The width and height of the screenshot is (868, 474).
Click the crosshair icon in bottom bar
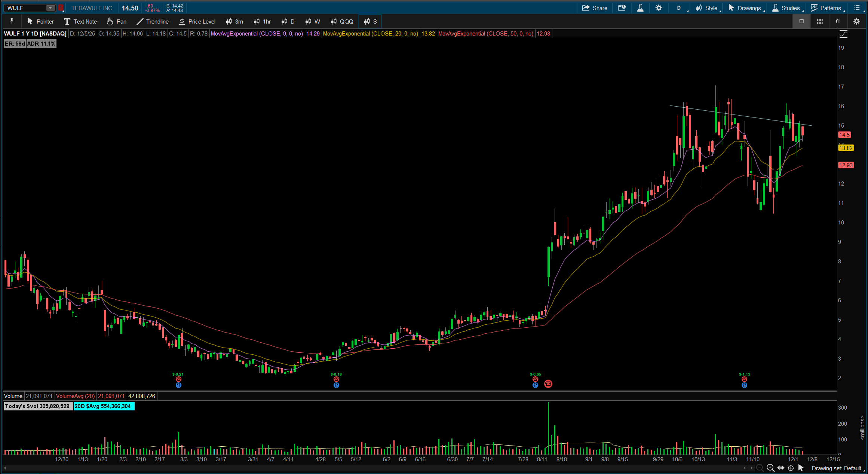pyautogui.click(x=791, y=468)
